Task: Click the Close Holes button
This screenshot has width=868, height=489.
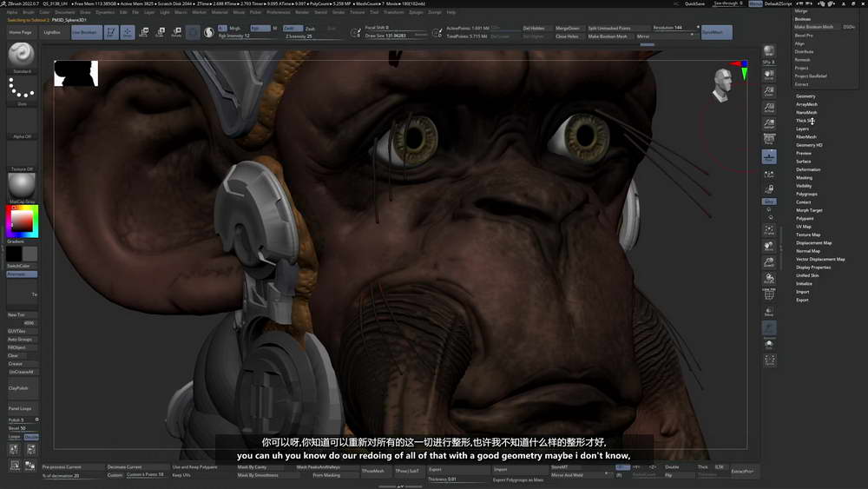Action: 568,36
